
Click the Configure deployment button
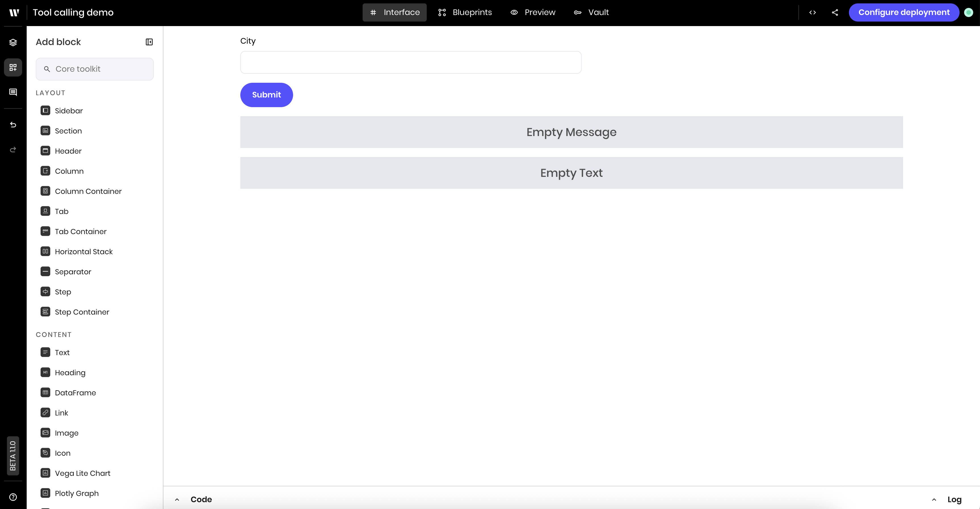(903, 12)
